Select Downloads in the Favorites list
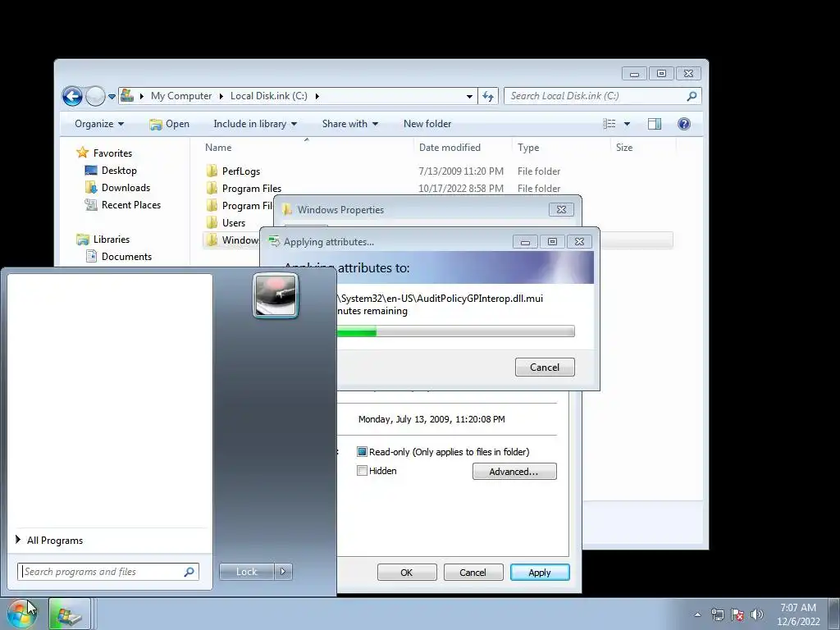 [x=117, y=188]
